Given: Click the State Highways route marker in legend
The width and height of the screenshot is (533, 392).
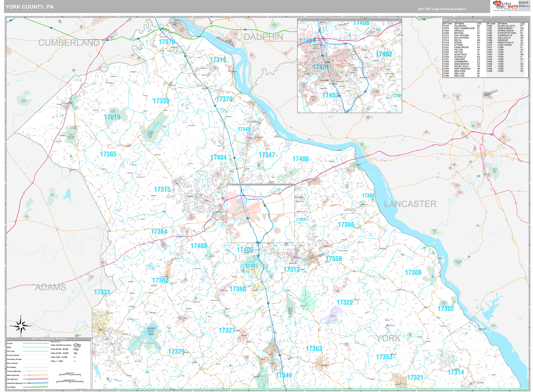Looking at the screenshot, I should (29, 375).
